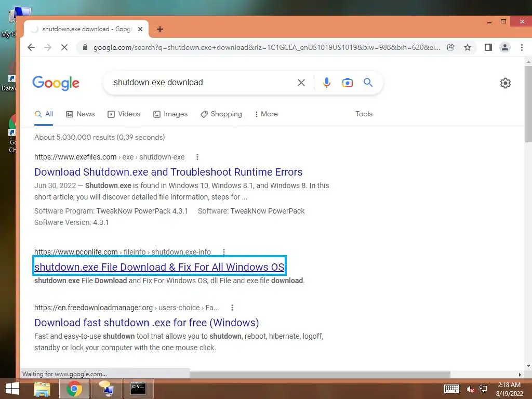Click the padlock site info icon
Viewport: 532px width, 399px height.
click(x=85, y=47)
